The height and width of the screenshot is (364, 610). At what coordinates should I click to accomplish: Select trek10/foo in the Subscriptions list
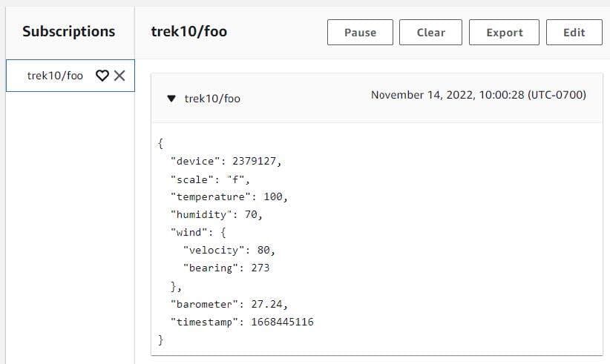[x=55, y=76]
